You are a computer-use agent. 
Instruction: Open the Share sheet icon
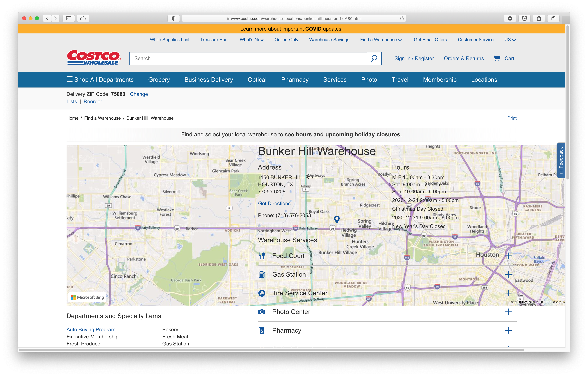pos(539,18)
